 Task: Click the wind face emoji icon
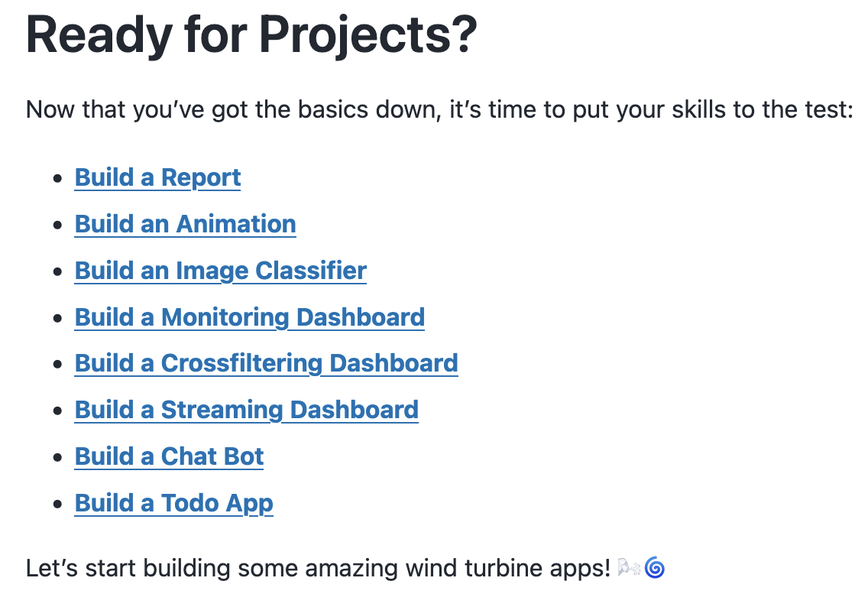(628, 568)
